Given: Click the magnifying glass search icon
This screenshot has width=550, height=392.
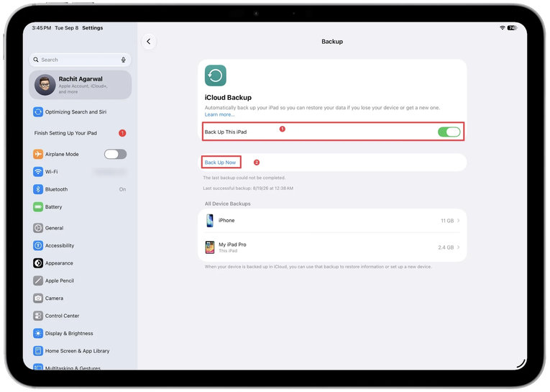Looking at the screenshot, I should (x=36, y=60).
